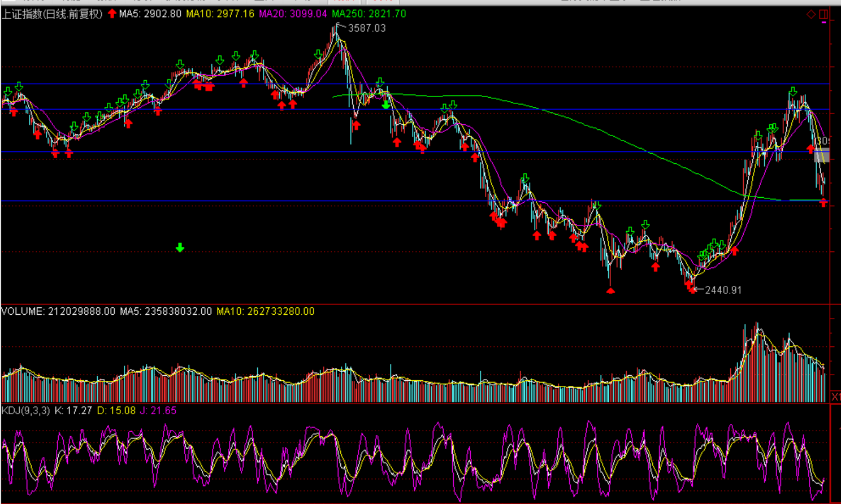Screen dimensions: 841x504
Task: Select the MA5: 2902.80 indicator label
Action: pyautogui.click(x=150, y=14)
